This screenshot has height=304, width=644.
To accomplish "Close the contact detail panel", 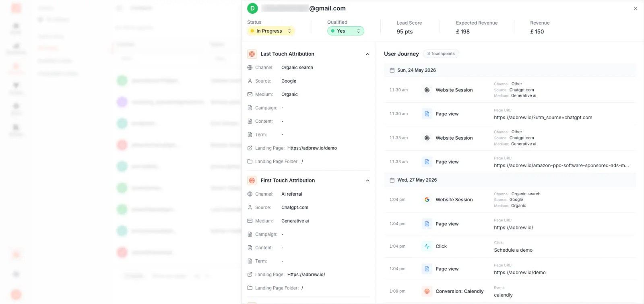I will (636, 8).
